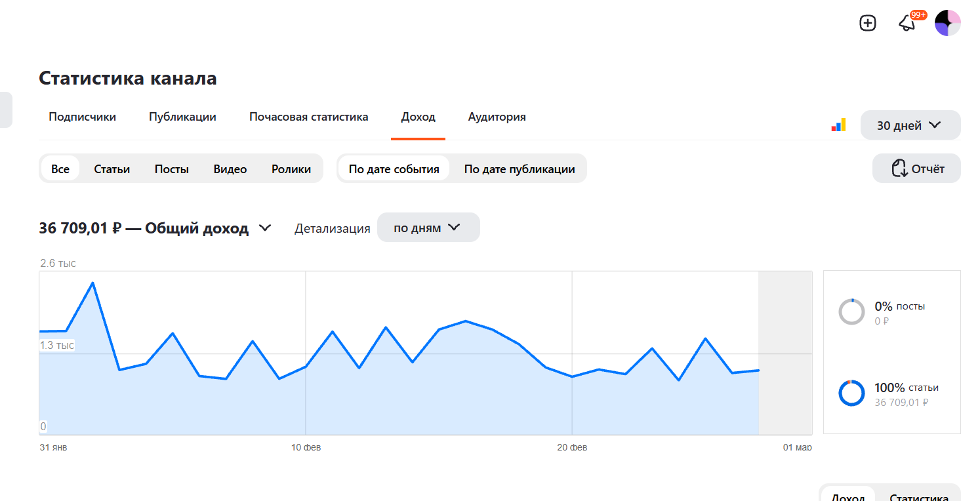
Task: Select the По дате публикации option
Action: tap(520, 169)
